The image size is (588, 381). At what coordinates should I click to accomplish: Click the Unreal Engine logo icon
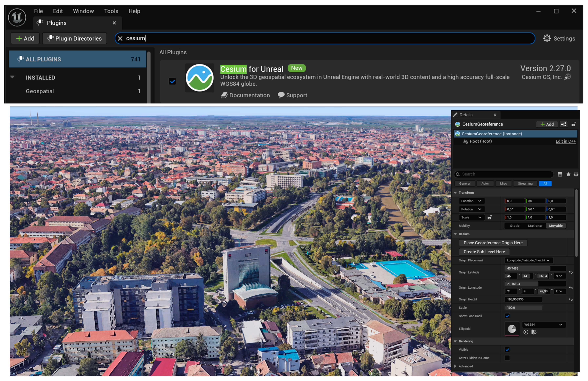pos(17,17)
